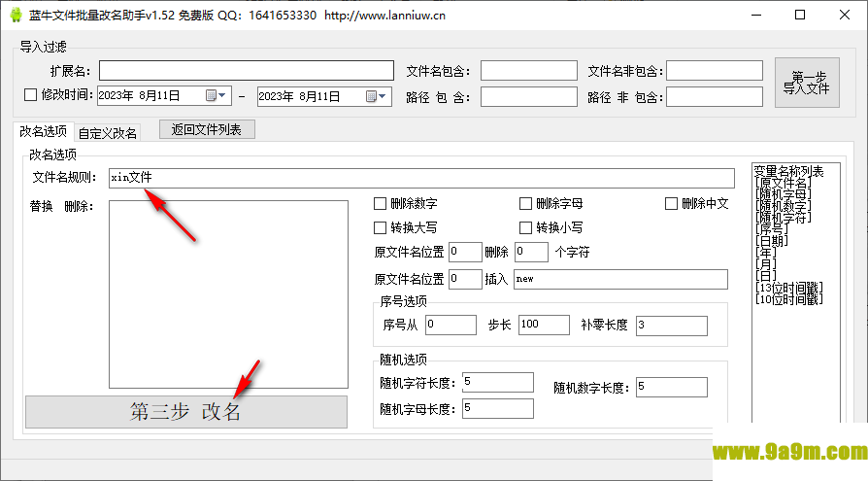Click the green android app icon in title bar
The image size is (868, 481).
coord(17,15)
